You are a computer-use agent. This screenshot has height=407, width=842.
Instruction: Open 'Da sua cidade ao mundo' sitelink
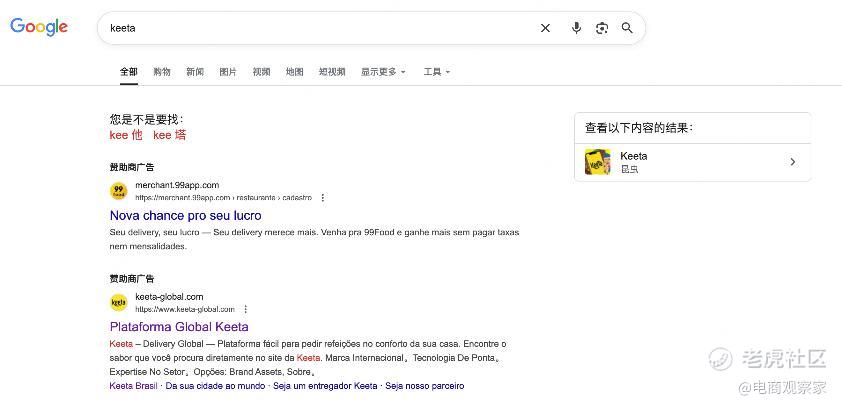[215, 386]
